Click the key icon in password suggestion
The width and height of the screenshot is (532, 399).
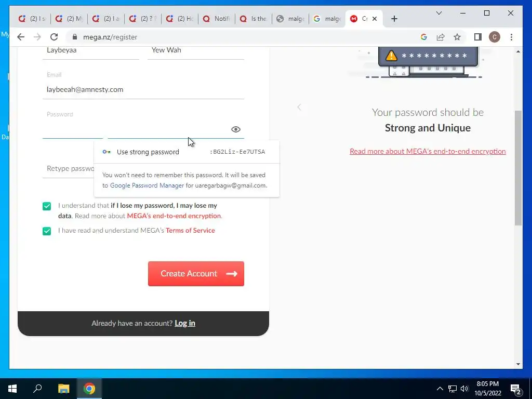[x=107, y=152]
